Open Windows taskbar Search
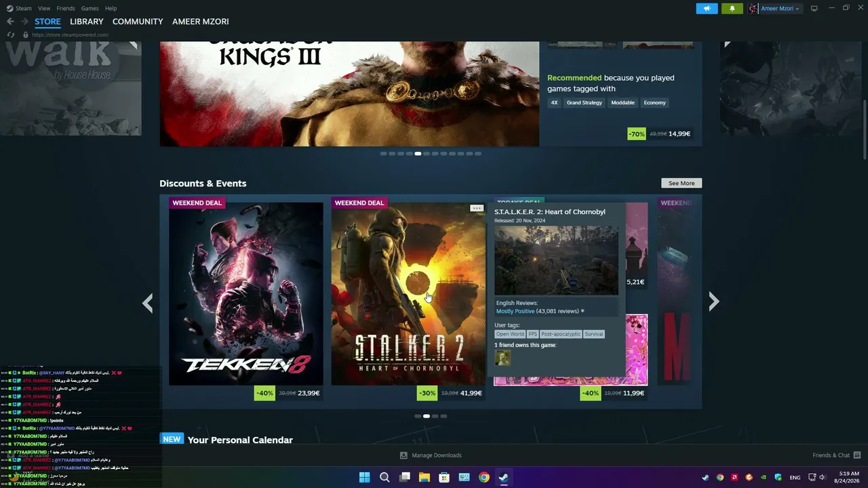This screenshot has height=488, width=868. click(x=384, y=477)
